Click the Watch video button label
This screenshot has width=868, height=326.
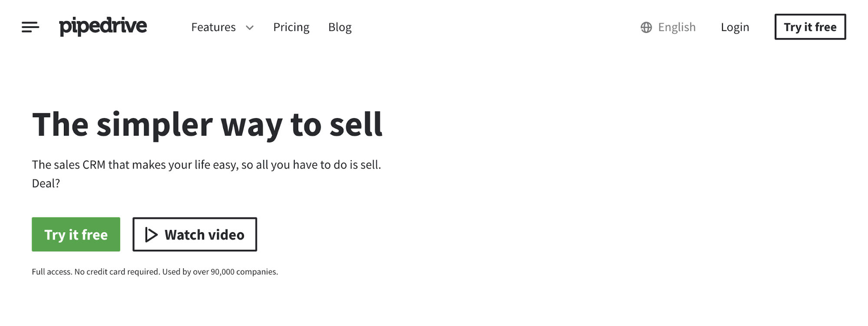click(x=204, y=235)
